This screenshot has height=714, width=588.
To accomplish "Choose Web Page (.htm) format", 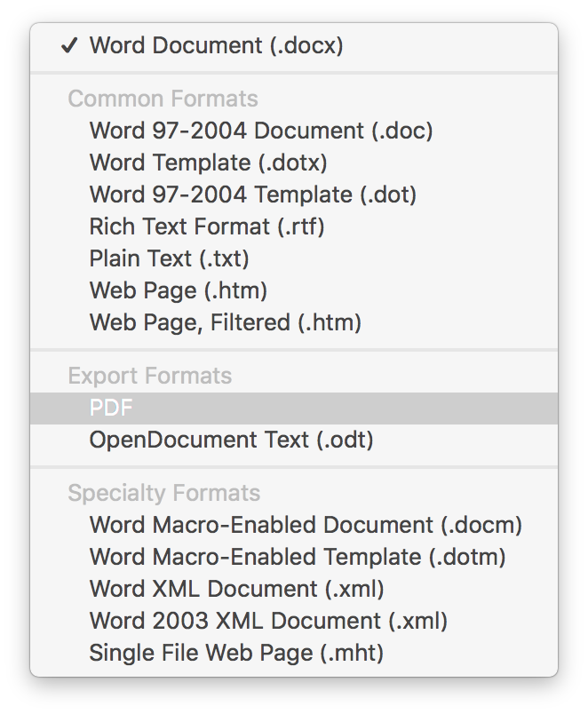I will pyautogui.click(x=294, y=290).
